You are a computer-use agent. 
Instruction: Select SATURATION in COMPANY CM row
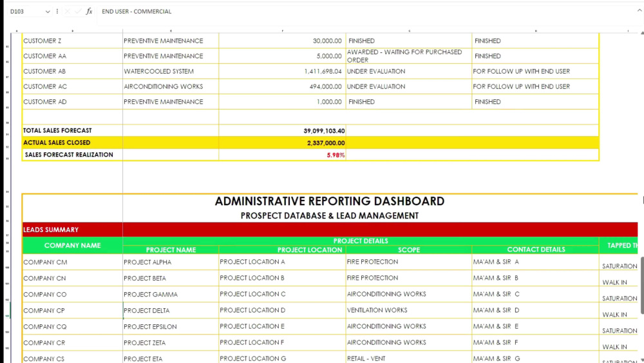(618, 262)
